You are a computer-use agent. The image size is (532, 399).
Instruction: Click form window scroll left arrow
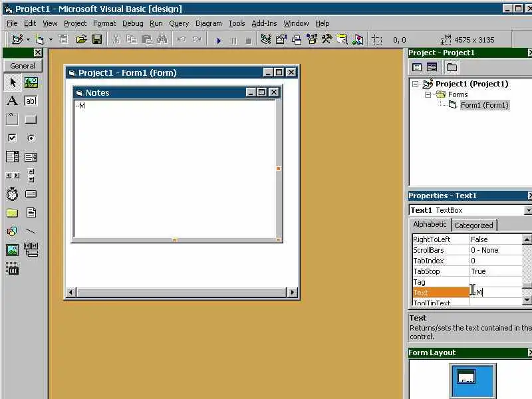click(x=71, y=292)
